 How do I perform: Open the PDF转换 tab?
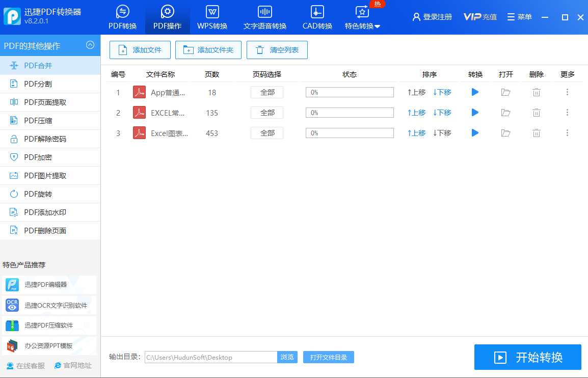point(123,17)
